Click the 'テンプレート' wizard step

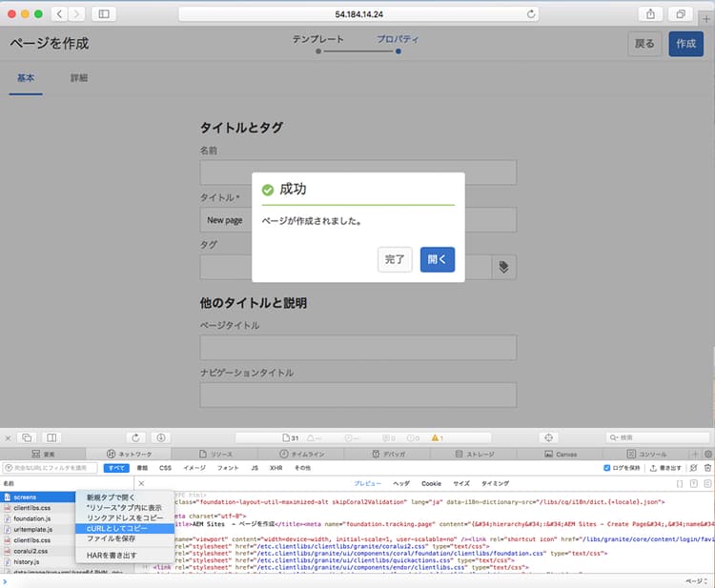tap(317, 40)
